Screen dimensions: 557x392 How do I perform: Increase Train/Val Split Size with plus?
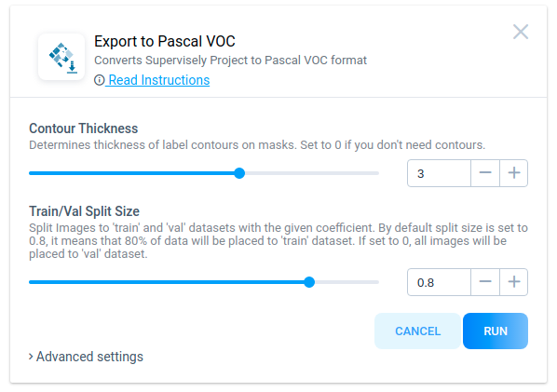point(513,282)
